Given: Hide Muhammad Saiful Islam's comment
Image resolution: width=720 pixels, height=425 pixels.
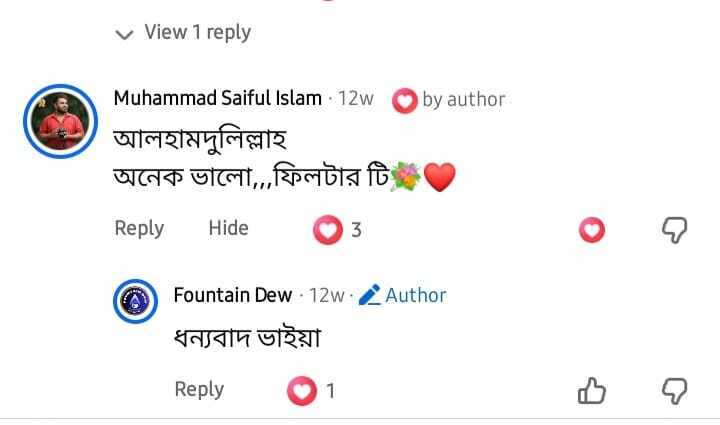Looking at the screenshot, I should pos(228,228).
